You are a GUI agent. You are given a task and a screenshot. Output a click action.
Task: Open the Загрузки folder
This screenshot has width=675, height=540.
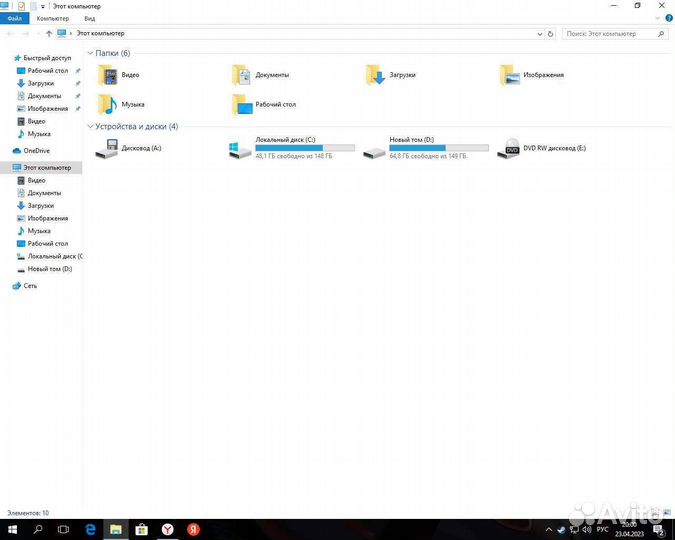(375, 75)
